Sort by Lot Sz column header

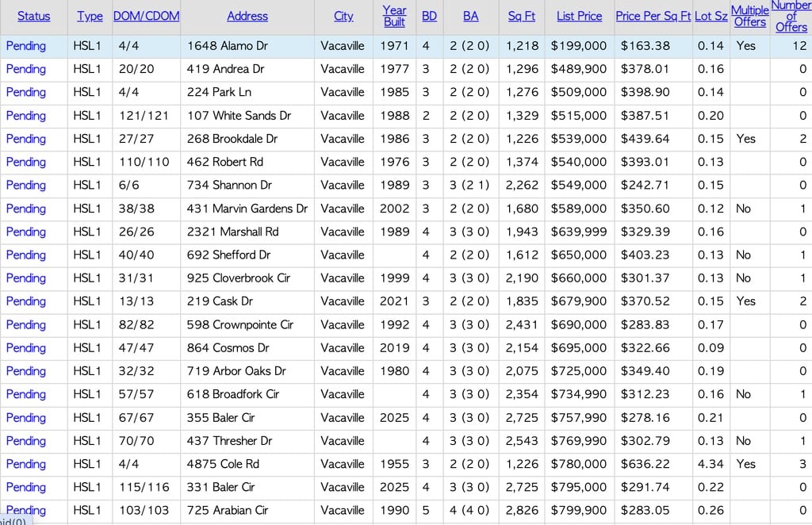pos(710,16)
